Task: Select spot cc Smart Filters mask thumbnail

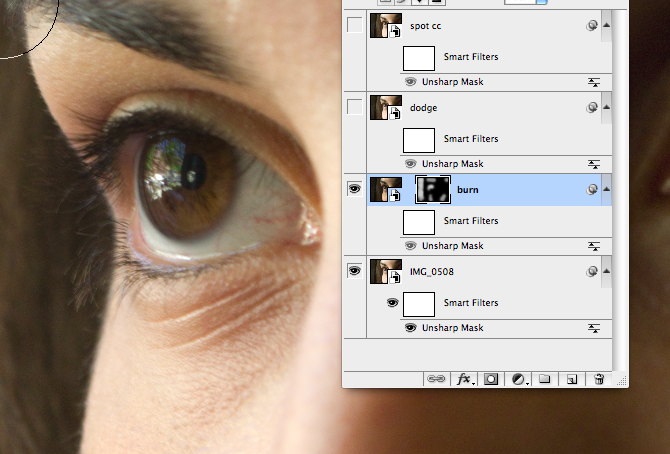Action: tap(419, 59)
